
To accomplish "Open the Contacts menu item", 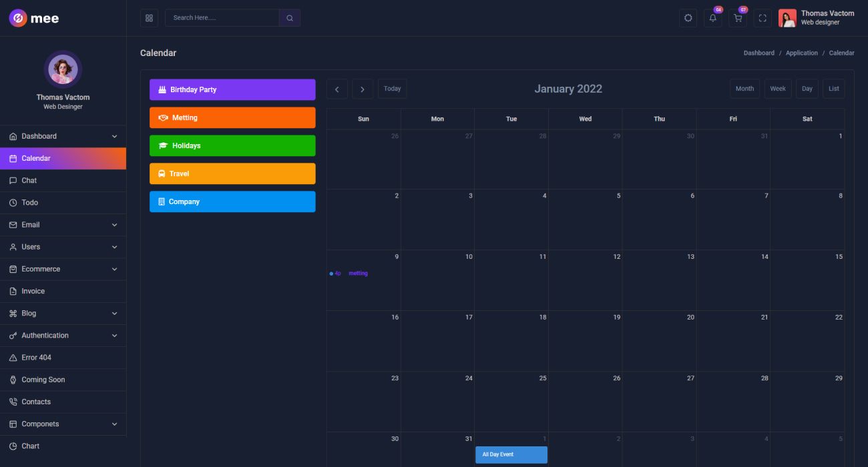I will pos(63,402).
